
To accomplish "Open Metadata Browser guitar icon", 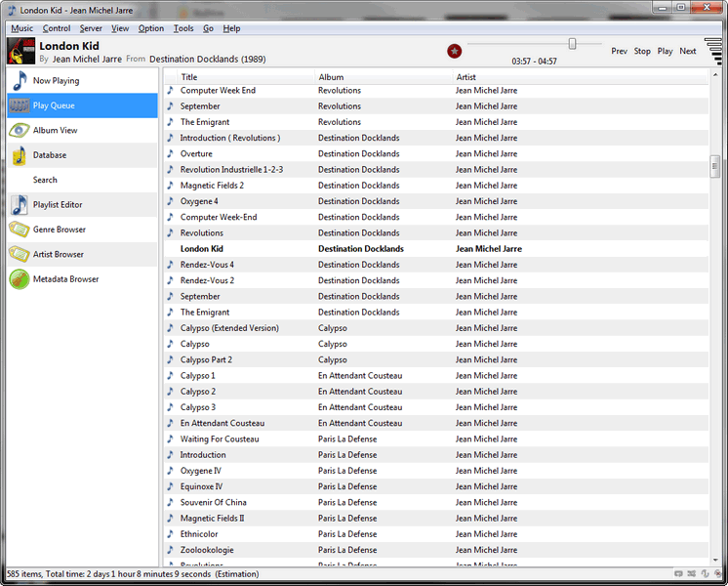I will click(20, 278).
